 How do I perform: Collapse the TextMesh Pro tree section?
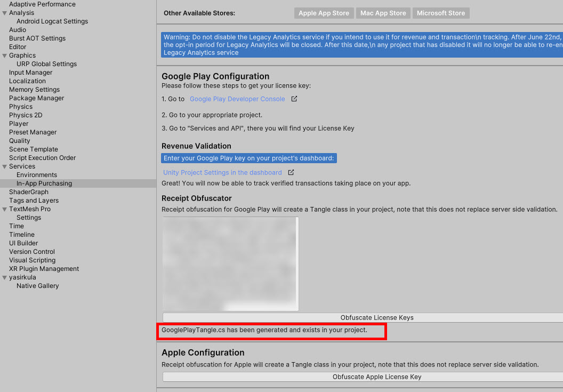[5, 210]
